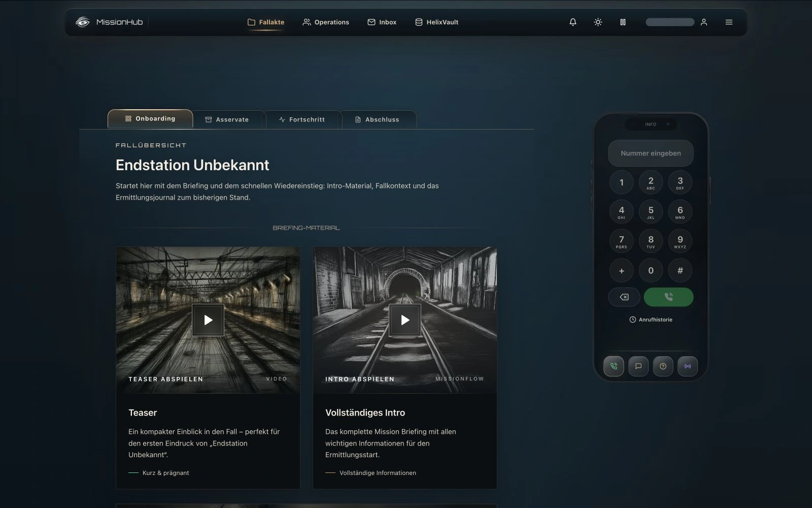This screenshot has width=812, height=508.
Task: Dial digit 3 DEF on the keypad
Action: (680, 182)
